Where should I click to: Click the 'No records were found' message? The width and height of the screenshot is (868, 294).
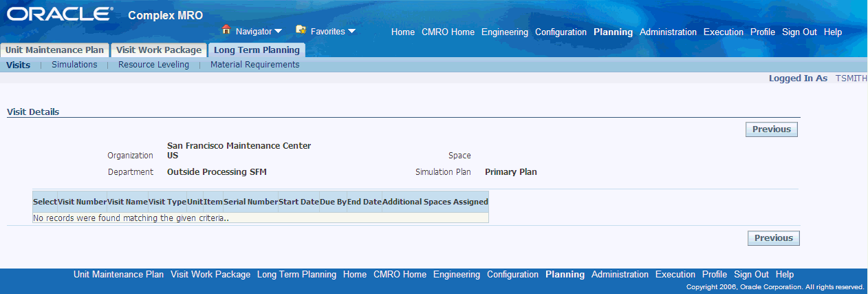point(131,218)
